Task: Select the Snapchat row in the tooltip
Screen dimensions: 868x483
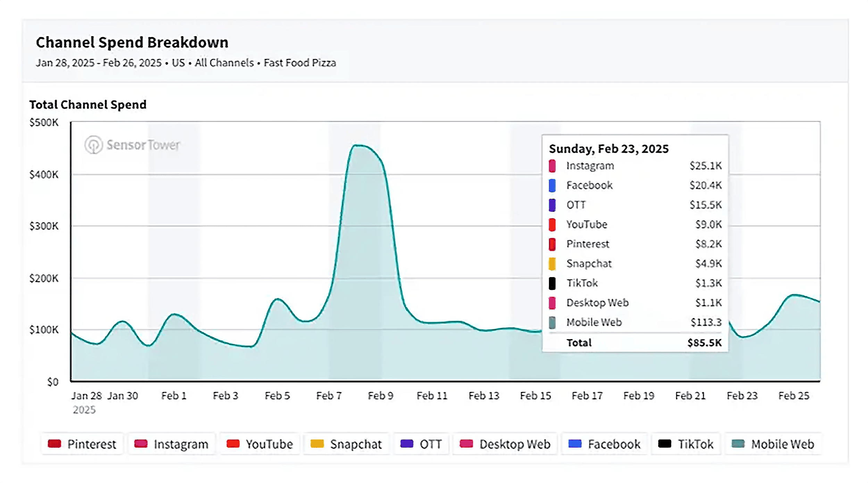Action: coord(634,264)
